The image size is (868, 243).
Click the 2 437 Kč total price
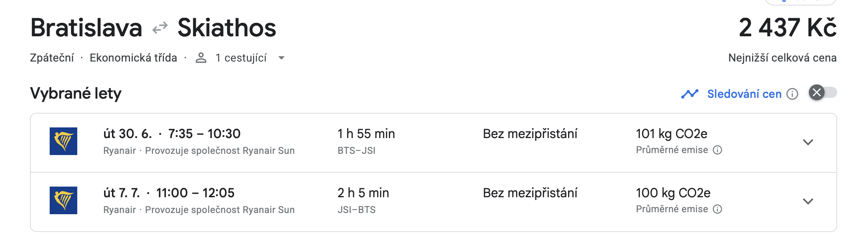click(x=788, y=28)
